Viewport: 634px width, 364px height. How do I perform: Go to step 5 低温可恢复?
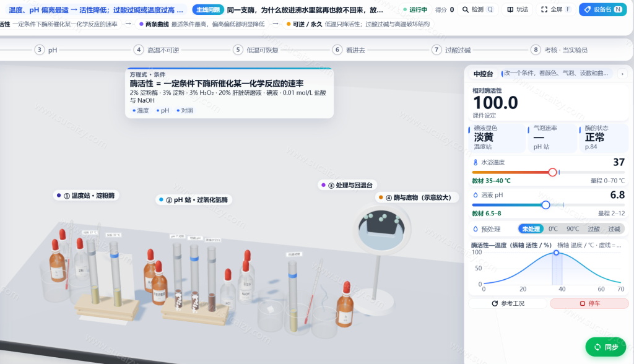pos(256,50)
